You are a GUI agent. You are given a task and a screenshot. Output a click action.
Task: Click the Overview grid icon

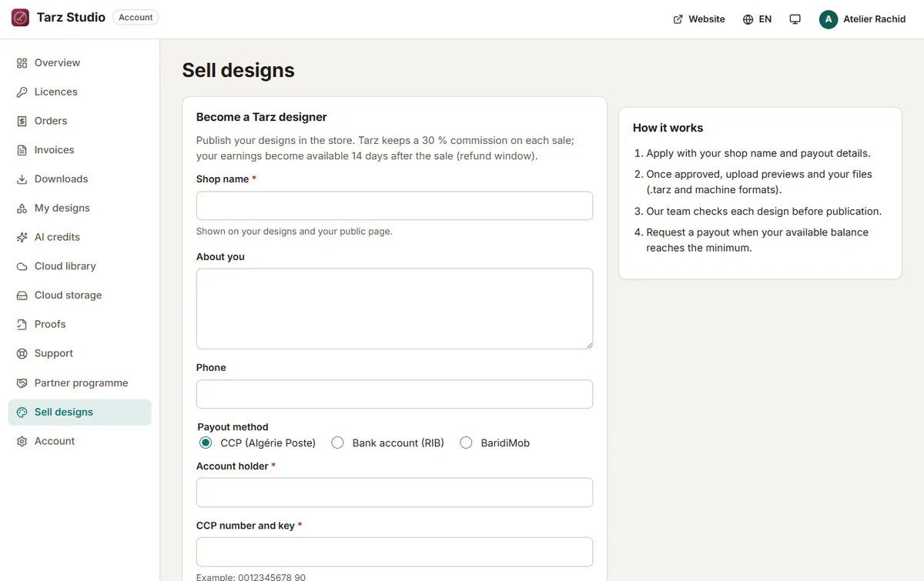click(x=22, y=63)
